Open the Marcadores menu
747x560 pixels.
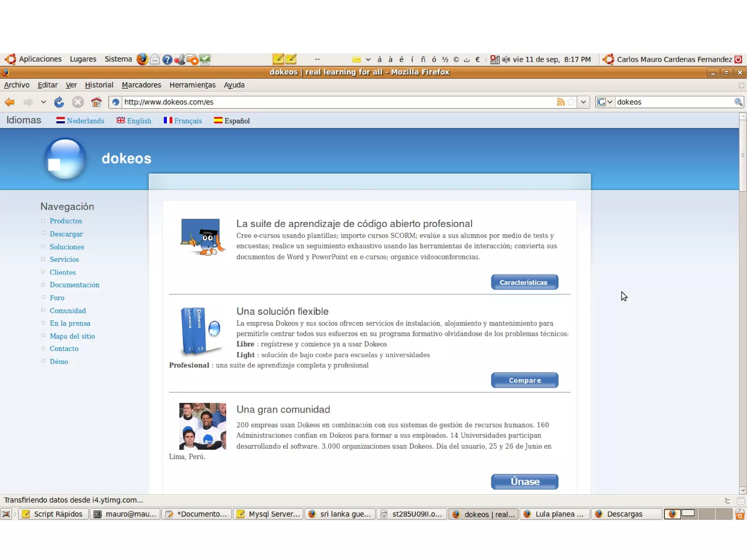point(141,85)
